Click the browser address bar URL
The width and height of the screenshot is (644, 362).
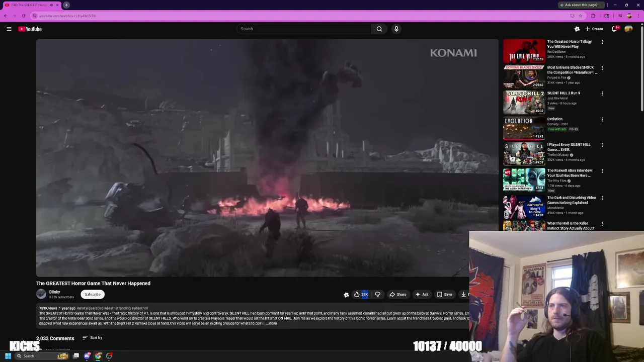click(67, 16)
